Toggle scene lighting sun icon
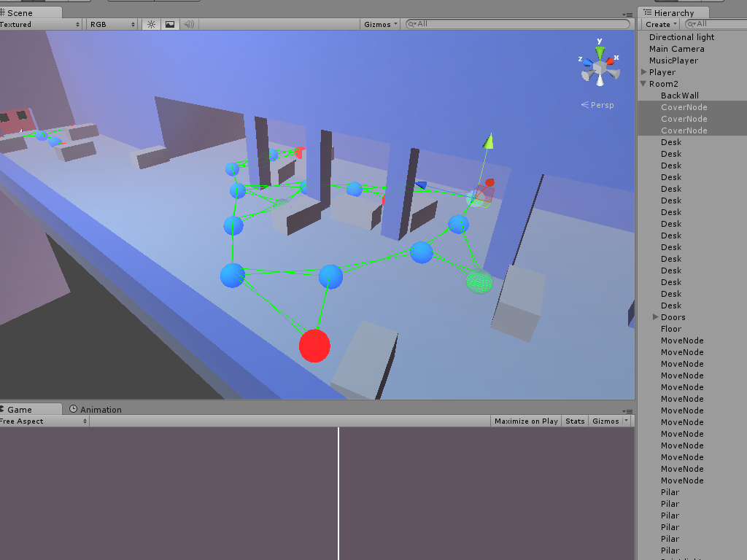This screenshot has height=560, width=747. click(x=152, y=24)
